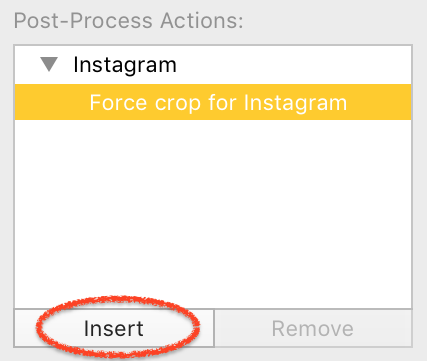This screenshot has width=427, height=361.
Task: Select the Instagram group row
Action: click(x=213, y=65)
